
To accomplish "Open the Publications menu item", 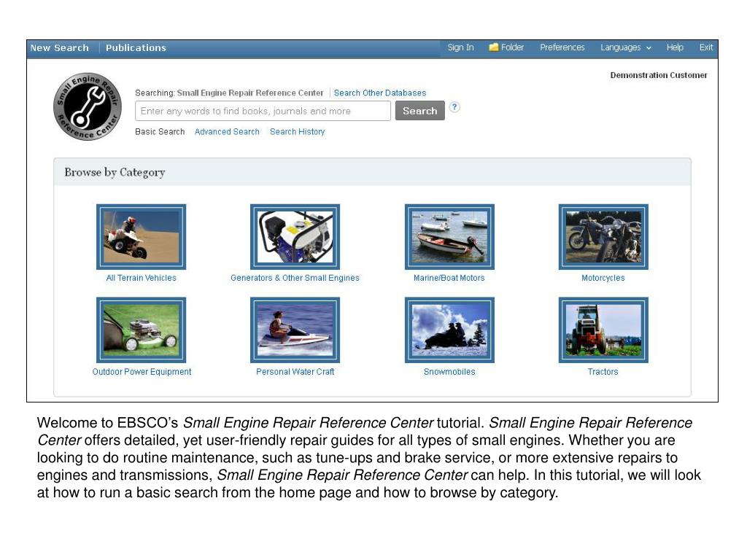I will pos(136,48).
